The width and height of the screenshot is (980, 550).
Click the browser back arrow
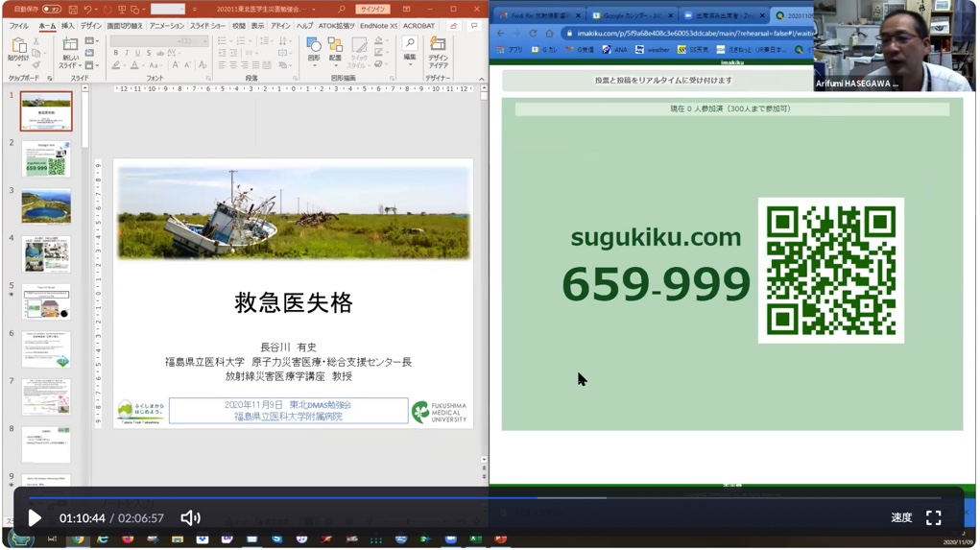(x=501, y=34)
